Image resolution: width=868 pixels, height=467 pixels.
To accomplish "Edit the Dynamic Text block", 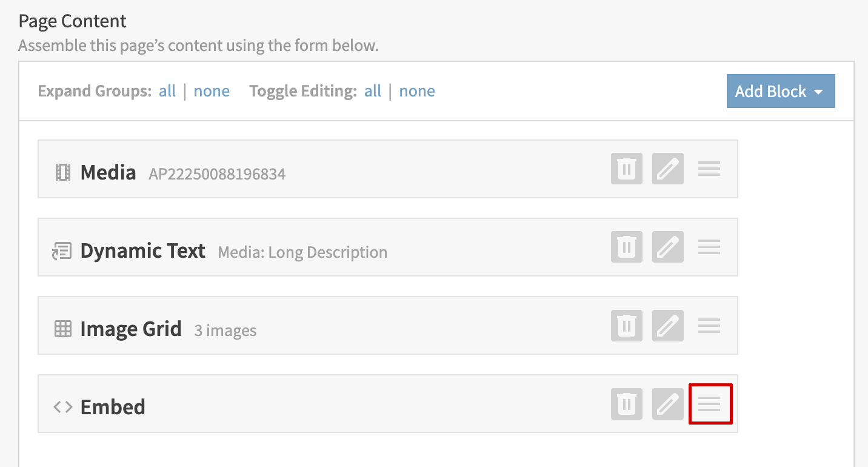I will click(667, 247).
